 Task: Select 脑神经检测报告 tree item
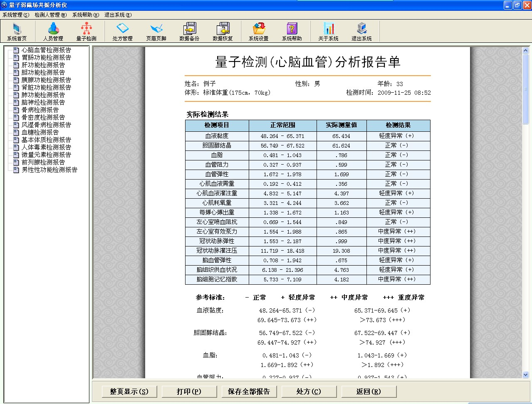point(43,102)
